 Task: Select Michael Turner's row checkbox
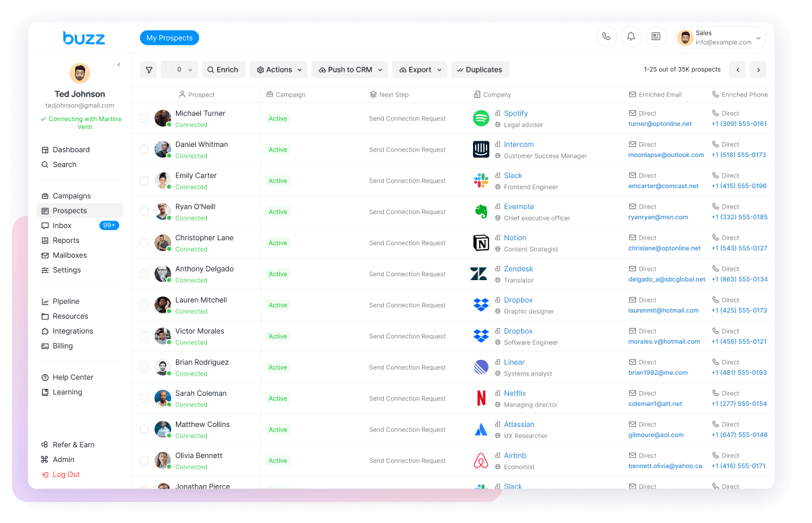coord(144,118)
